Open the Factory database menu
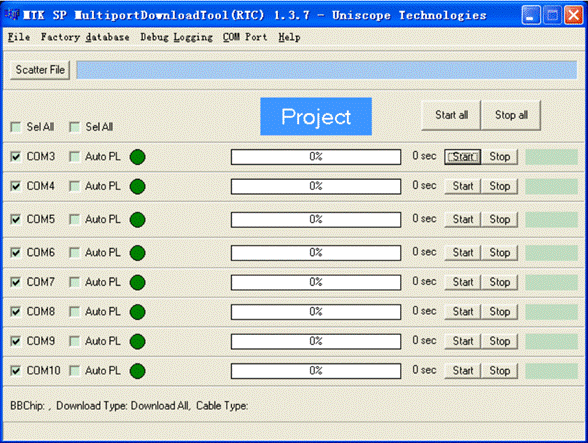 (85, 37)
